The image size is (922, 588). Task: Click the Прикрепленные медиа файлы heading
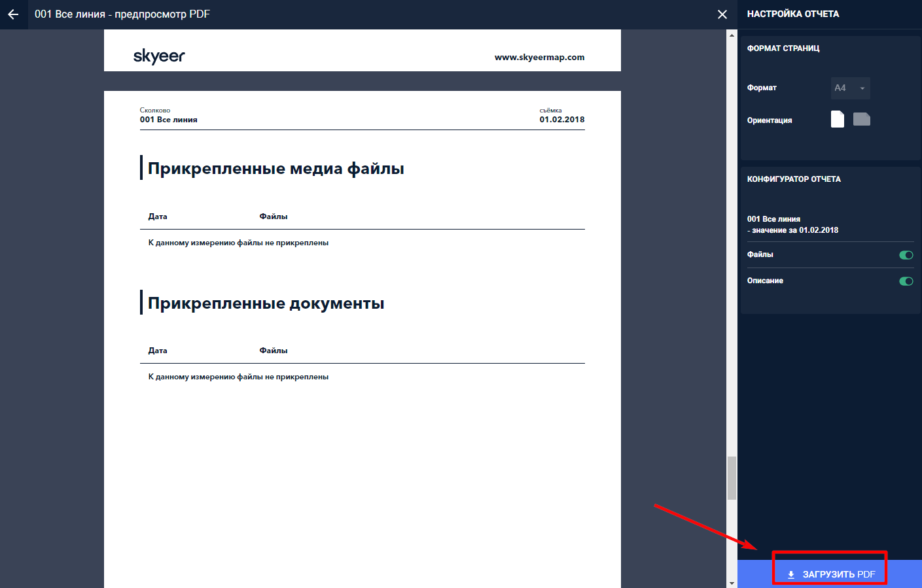(x=275, y=169)
